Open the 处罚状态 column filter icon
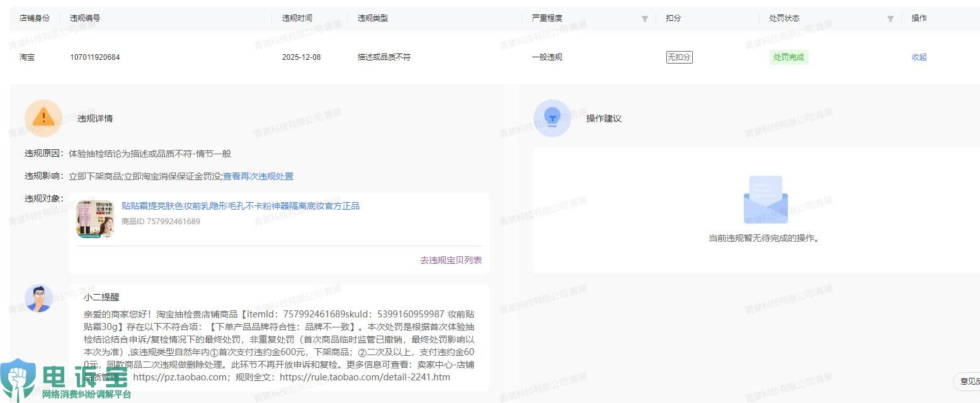980x403 pixels. pyautogui.click(x=890, y=19)
